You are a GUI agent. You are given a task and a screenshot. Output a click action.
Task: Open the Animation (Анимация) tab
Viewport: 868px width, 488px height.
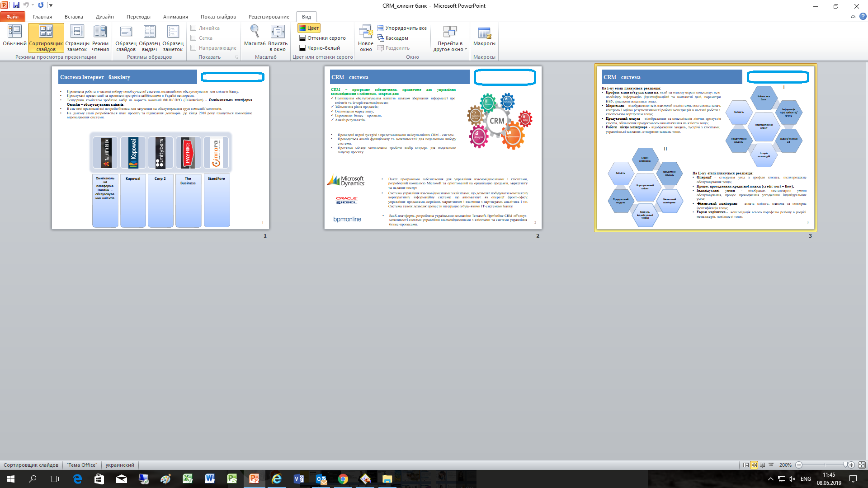(175, 17)
